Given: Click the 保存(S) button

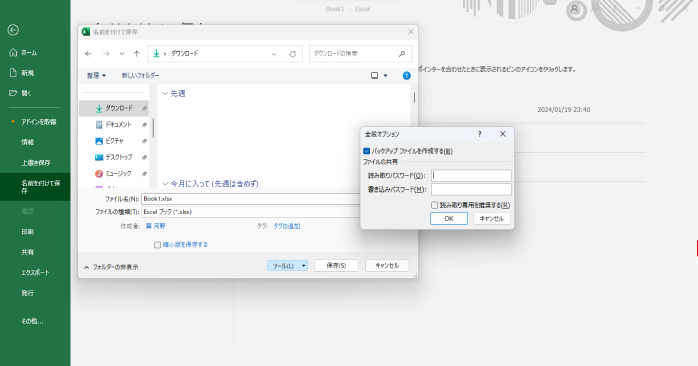Looking at the screenshot, I should point(336,266).
